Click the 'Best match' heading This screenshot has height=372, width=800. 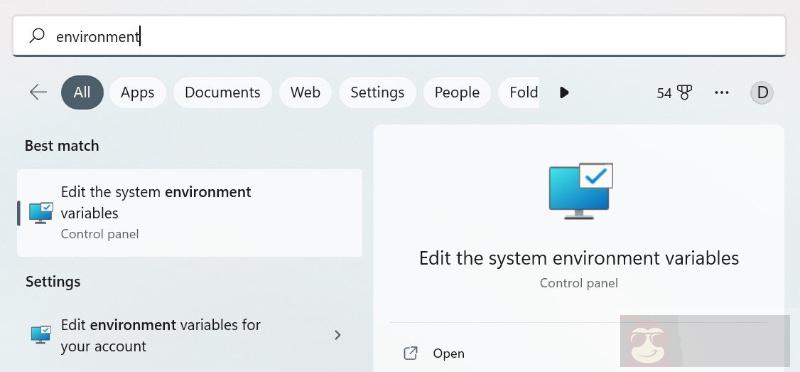coord(62,146)
